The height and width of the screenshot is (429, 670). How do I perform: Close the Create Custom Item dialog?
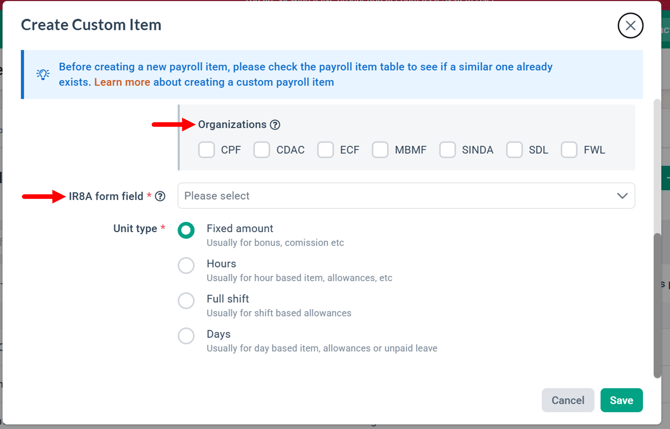tap(630, 26)
